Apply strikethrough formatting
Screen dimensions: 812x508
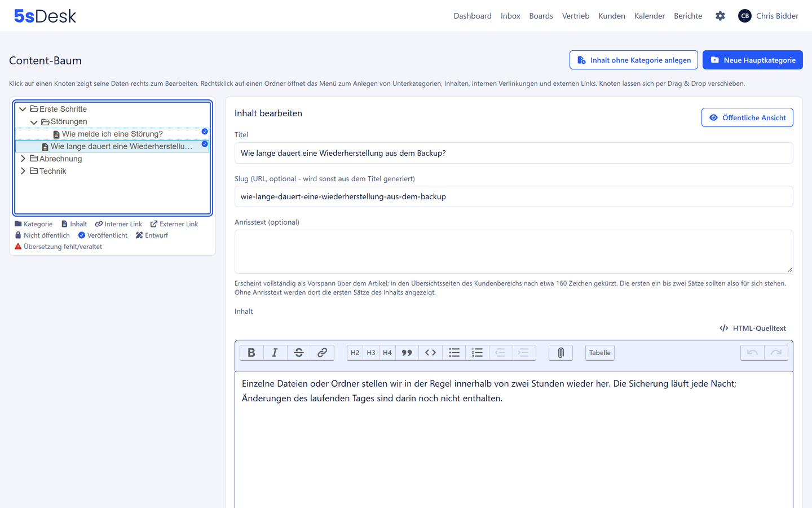(299, 353)
